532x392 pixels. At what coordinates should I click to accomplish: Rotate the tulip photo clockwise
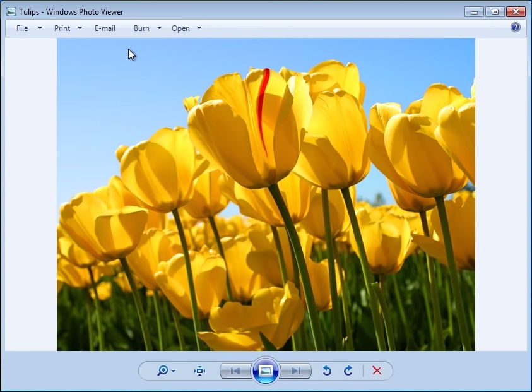pos(348,371)
